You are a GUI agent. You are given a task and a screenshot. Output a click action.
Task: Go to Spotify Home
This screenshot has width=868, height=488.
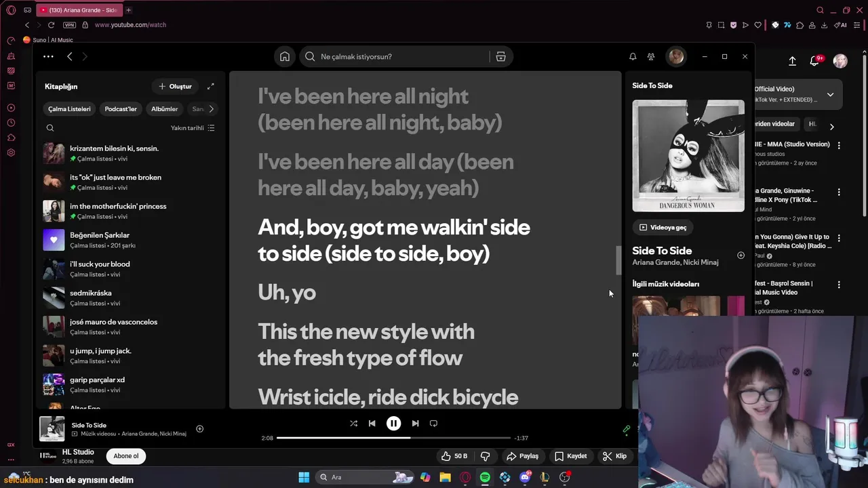pos(285,57)
